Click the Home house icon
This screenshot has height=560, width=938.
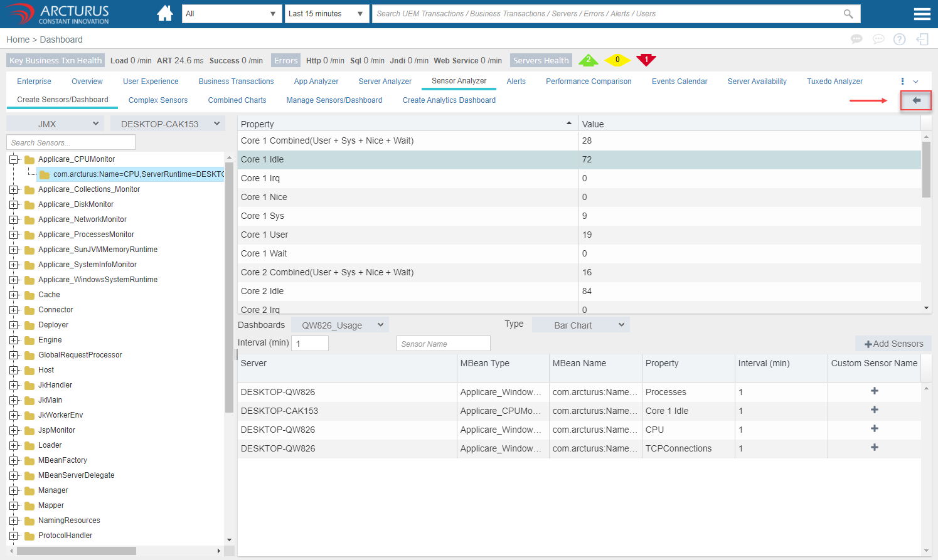165,13
